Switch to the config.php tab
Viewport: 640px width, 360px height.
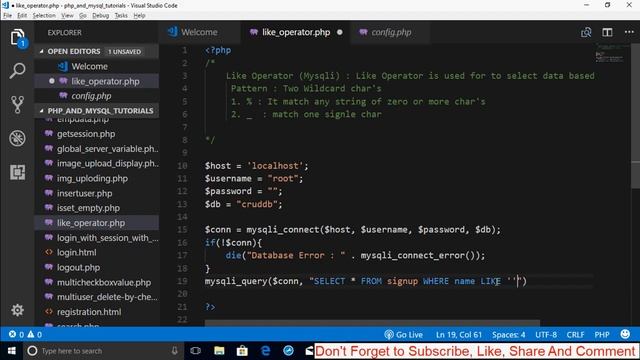(x=390, y=32)
